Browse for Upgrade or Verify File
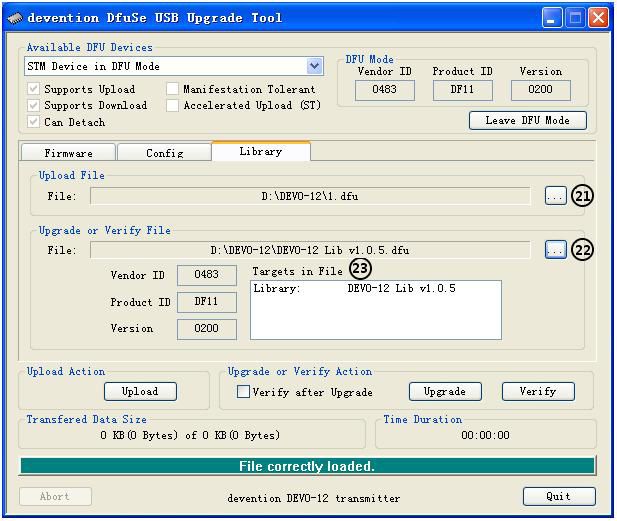The image size is (617, 521). coord(556,250)
